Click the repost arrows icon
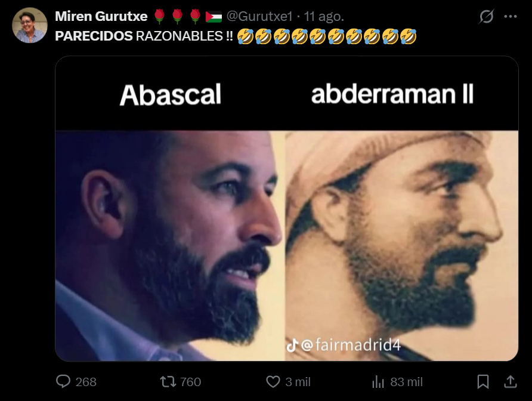The image size is (532, 401). click(x=168, y=382)
